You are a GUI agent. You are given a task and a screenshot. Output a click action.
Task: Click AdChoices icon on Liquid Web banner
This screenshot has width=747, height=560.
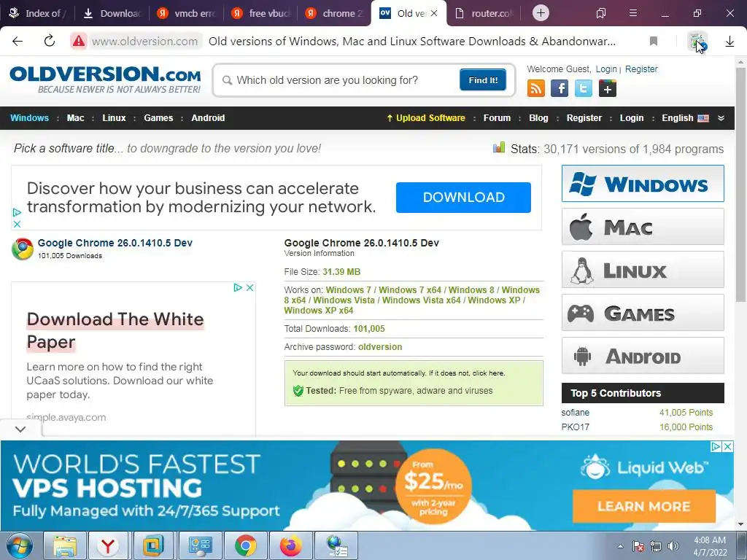point(716,447)
